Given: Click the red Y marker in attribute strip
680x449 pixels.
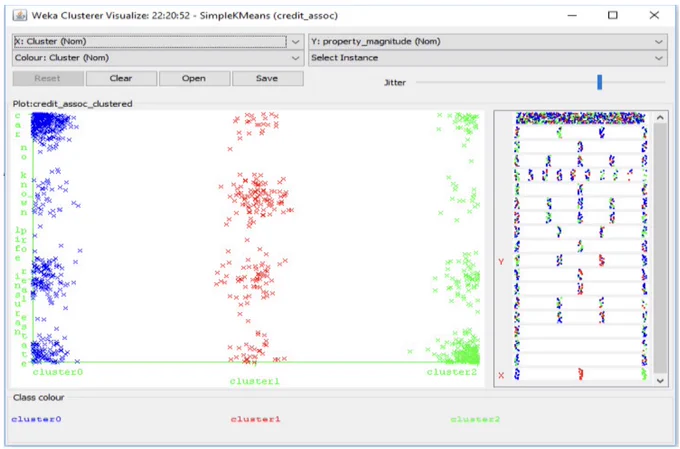Looking at the screenshot, I should [x=501, y=262].
